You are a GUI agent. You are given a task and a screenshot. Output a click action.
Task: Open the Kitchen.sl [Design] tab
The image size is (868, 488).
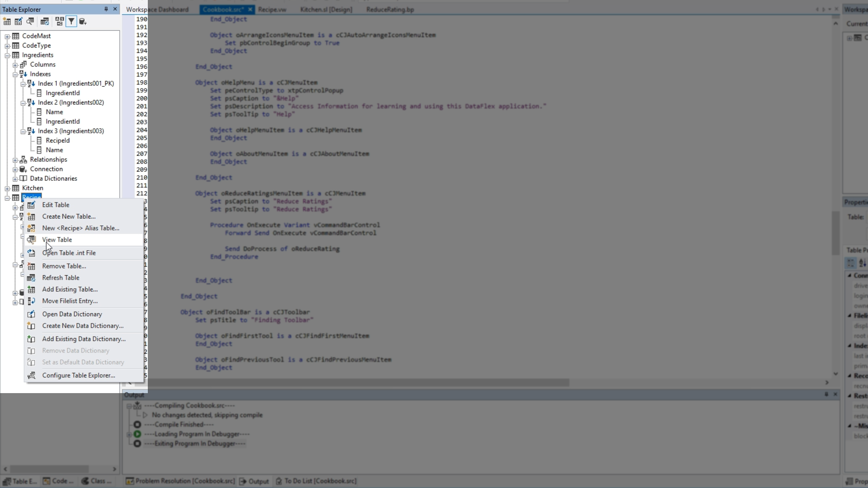pyautogui.click(x=325, y=9)
